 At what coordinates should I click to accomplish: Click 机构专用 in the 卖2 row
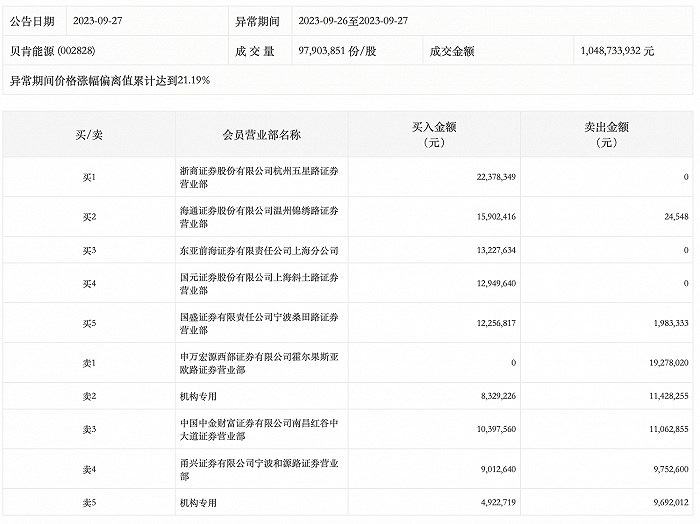pyautogui.click(x=198, y=396)
